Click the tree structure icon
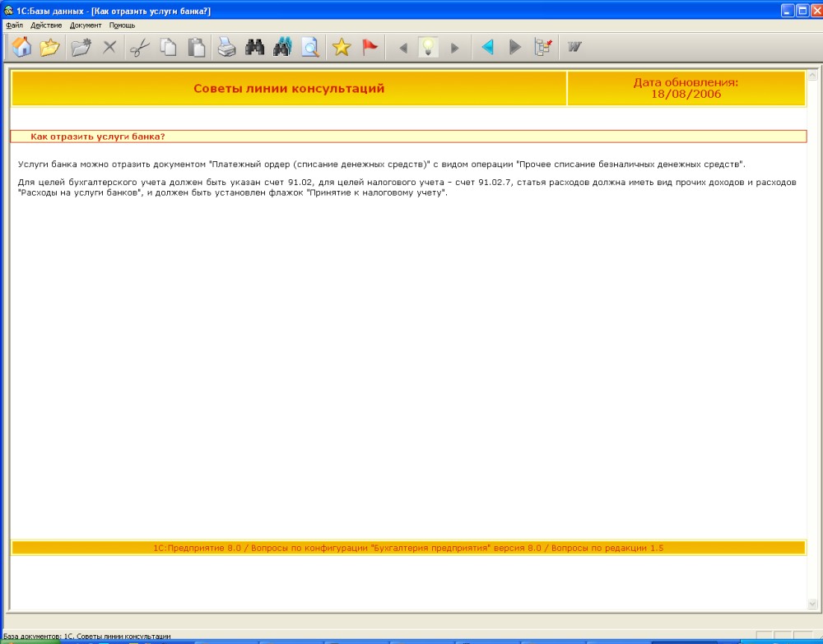Viewport: 823px width, 644px height. (543, 48)
